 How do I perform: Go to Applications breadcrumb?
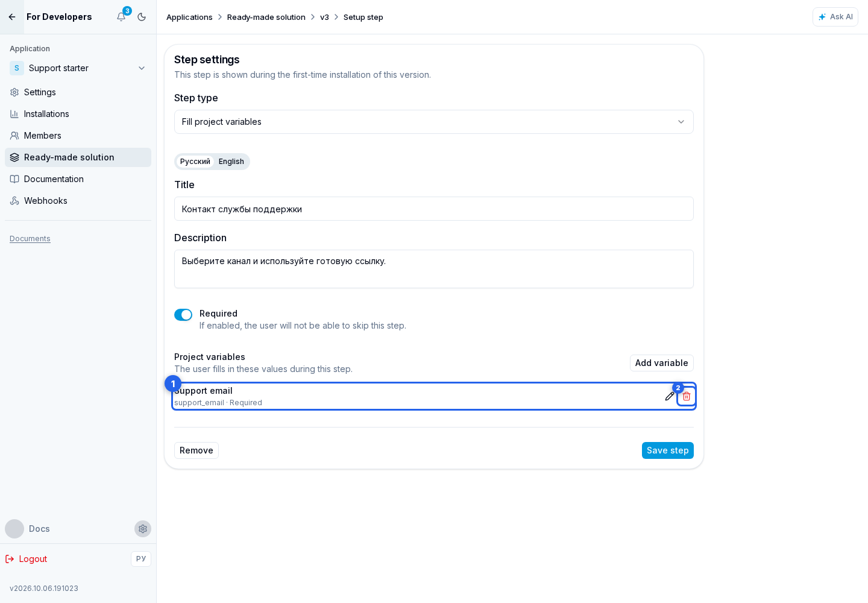(x=189, y=17)
